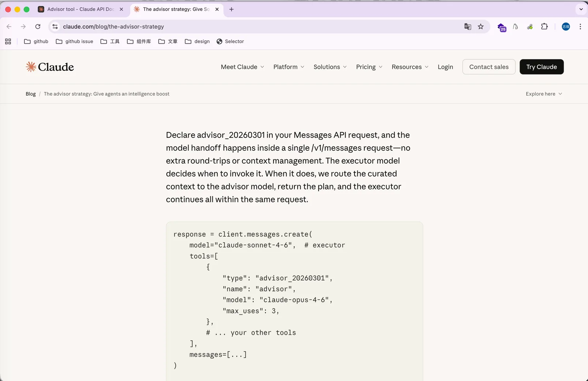Click the model="claude-sonnet-4-6" code line

coord(243,245)
